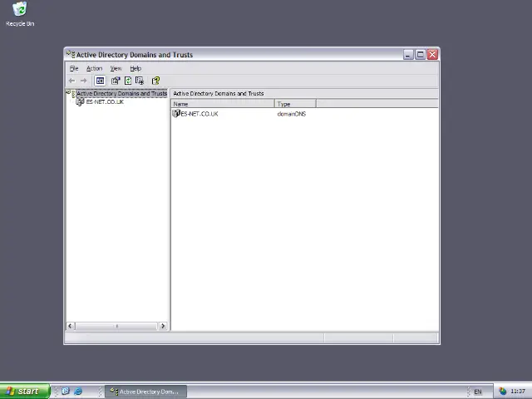Click the system tray icon beside the clock
Image resolution: width=532 pixels, height=399 pixels.
502,392
